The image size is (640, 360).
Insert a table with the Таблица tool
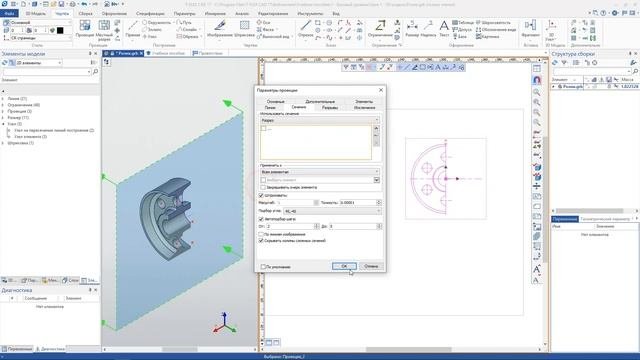coord(463,23)
